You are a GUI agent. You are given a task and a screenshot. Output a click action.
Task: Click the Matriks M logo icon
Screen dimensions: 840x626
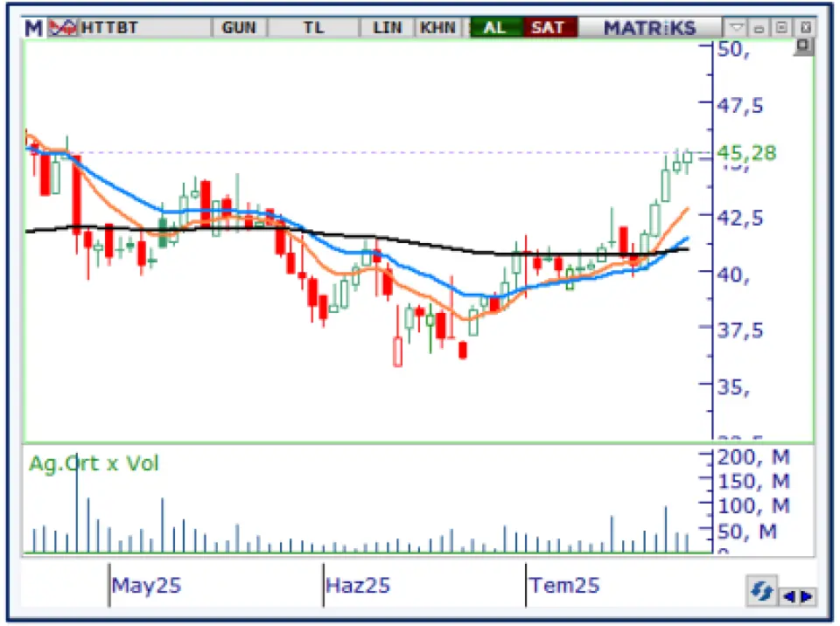(33, 28)
